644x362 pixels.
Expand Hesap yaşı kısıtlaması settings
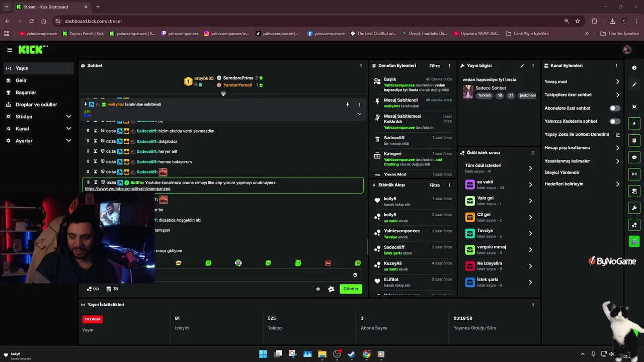582,148
